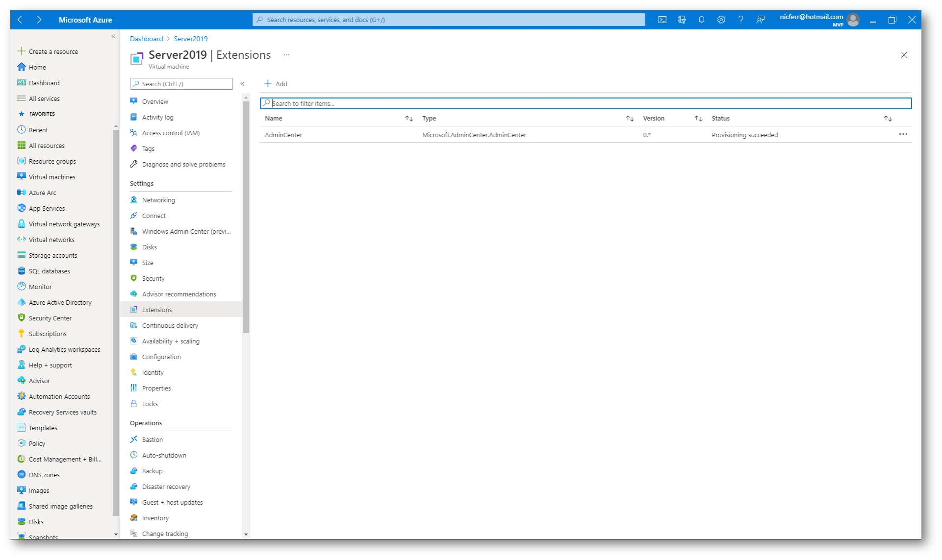This screenshot has width=942, height=560.
Task: Click Server2019 breadcrumb link
Action: (x=190, y=39)
